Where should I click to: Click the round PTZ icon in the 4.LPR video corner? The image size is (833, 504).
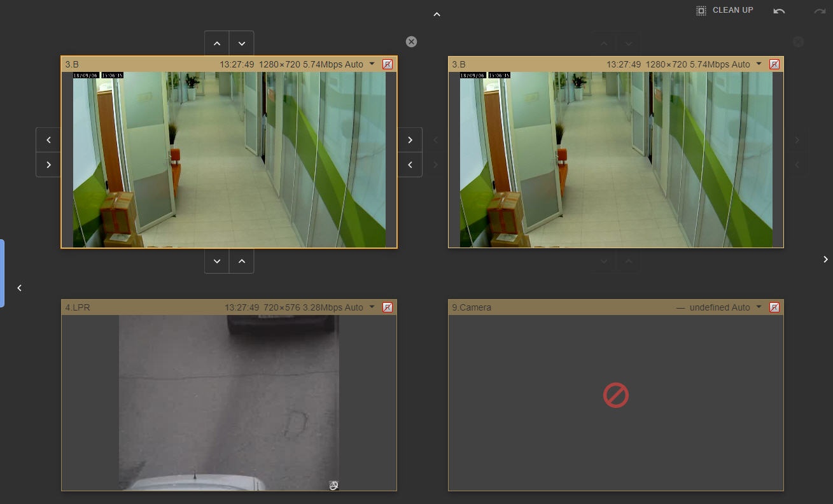(333, 486)
